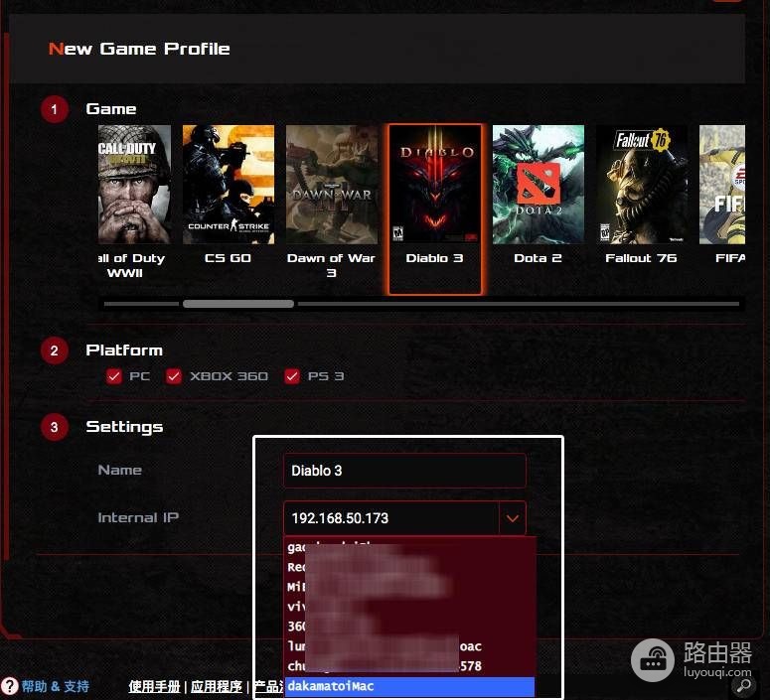Select the Fallout 76 game cover
The height and width of the screenshot is (700, 770).
642,185
